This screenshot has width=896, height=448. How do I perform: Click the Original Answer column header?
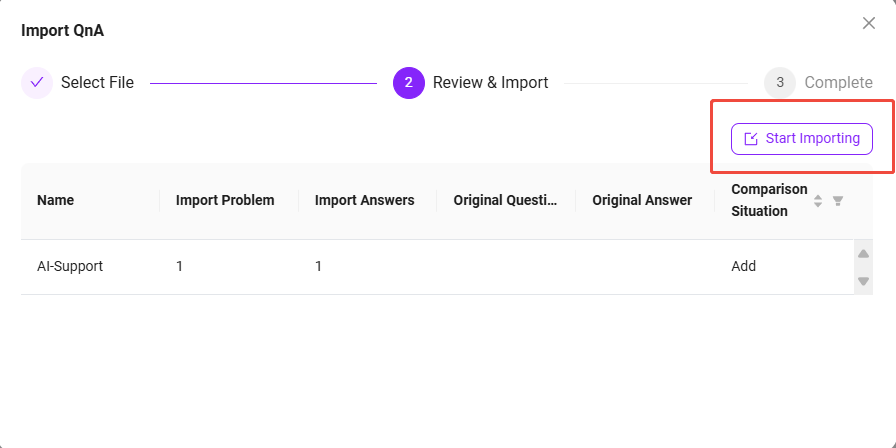point(642,200)
